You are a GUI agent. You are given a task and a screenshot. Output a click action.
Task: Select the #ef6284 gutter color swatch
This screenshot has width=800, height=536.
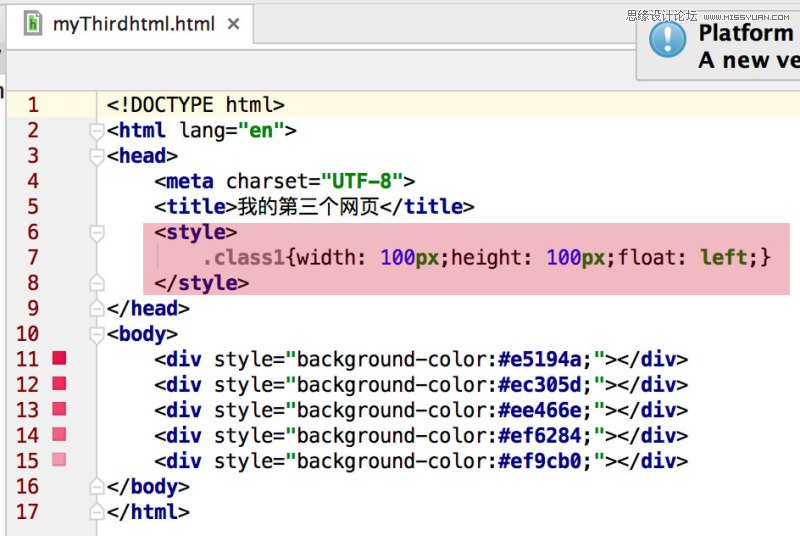pos(60,434)
